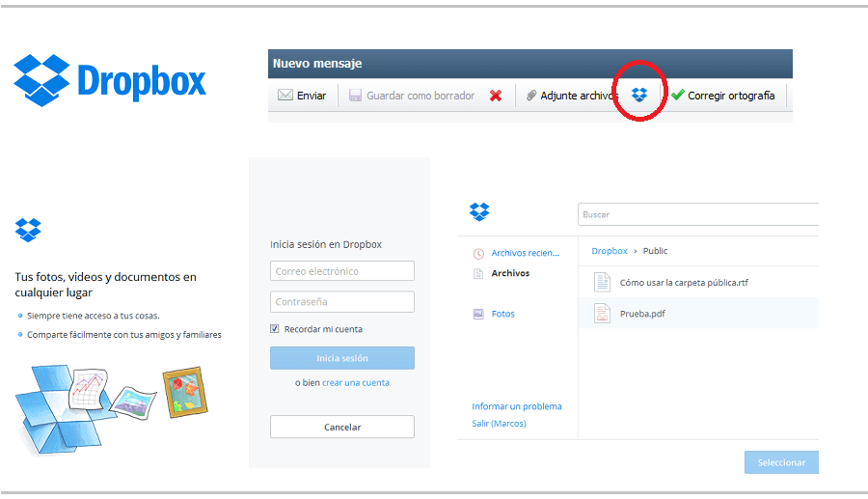Click the photo icon next to Fotos

(478, 314)
